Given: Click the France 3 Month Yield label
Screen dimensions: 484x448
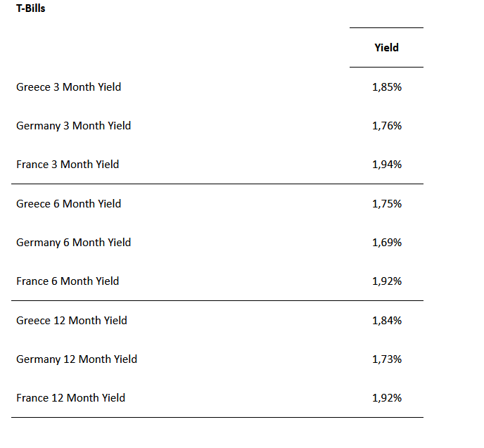Looking at the screenshot, I should tap(68, 165).
